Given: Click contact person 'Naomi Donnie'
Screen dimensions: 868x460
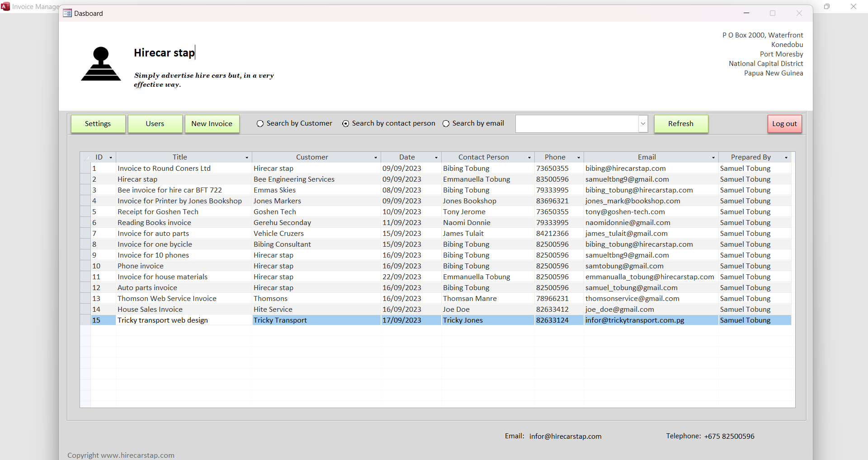Looking at the screenshot, I should click(x=467, y=222).
